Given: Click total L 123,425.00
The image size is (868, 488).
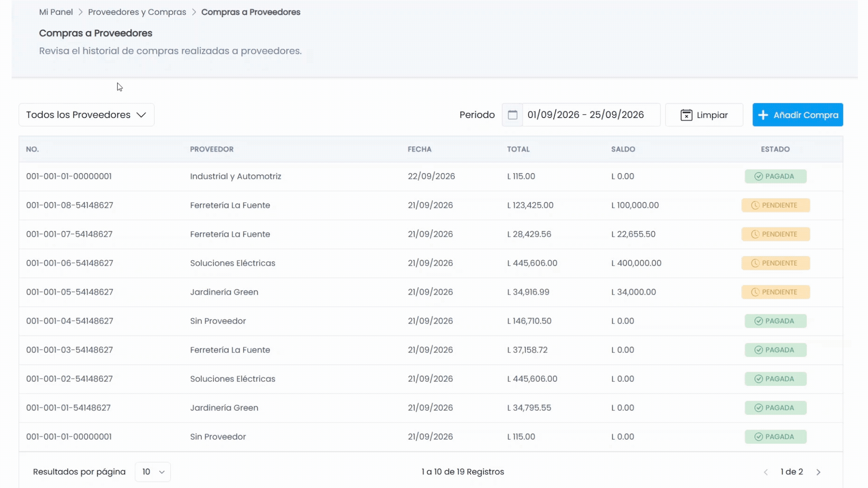Looking at the screenshot, I should [530, 205].
